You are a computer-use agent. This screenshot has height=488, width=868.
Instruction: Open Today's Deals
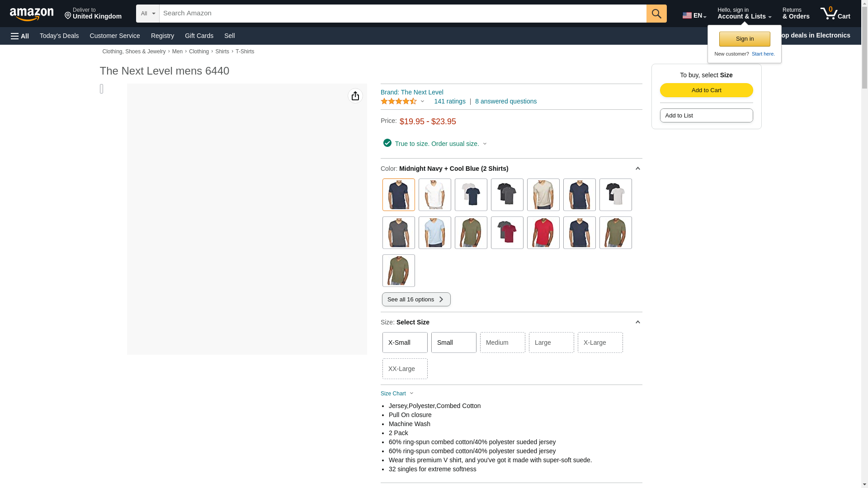pyautogui.click(x=59, y=36)
